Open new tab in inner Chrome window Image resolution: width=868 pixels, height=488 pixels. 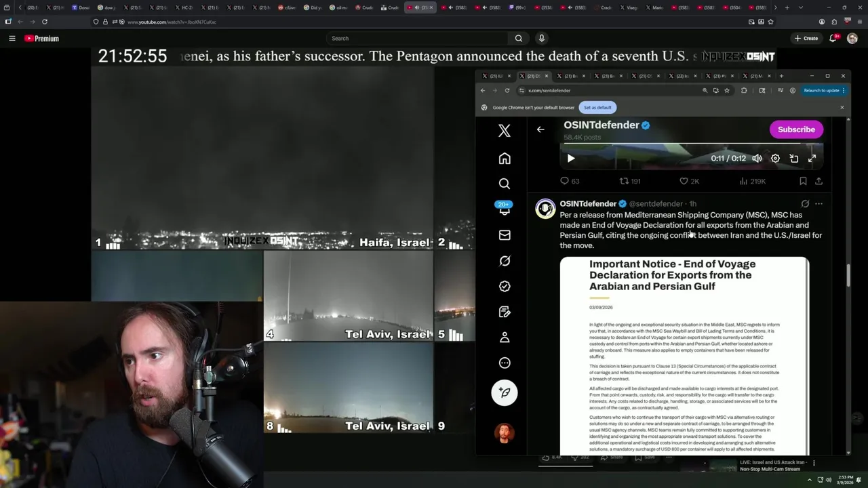coord(781,76)
